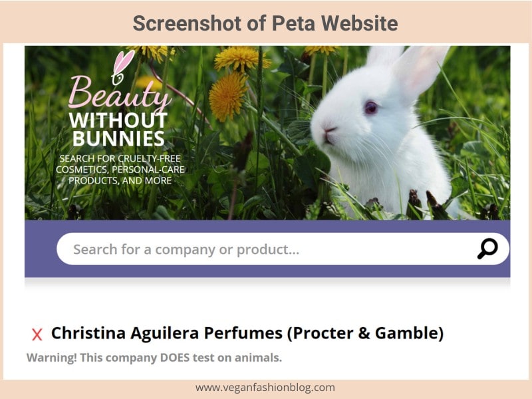Click the veganfashionblog.com website link

coord(265,388)
